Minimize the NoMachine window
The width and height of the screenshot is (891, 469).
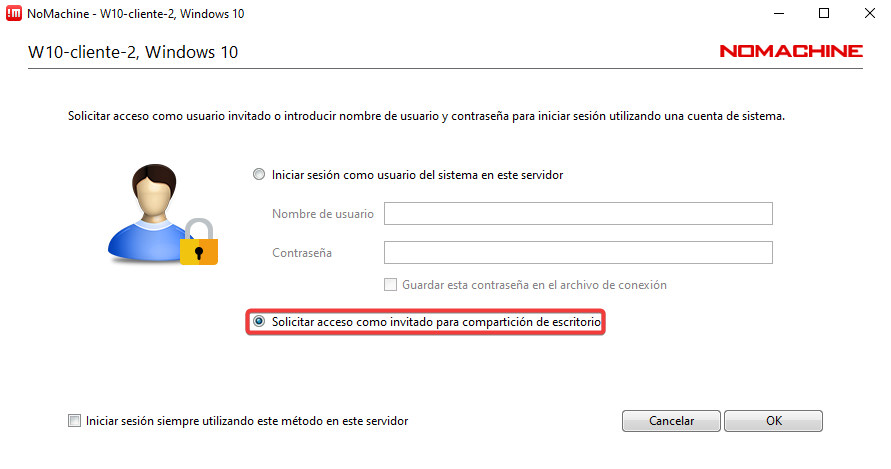(x=778, y=14)
